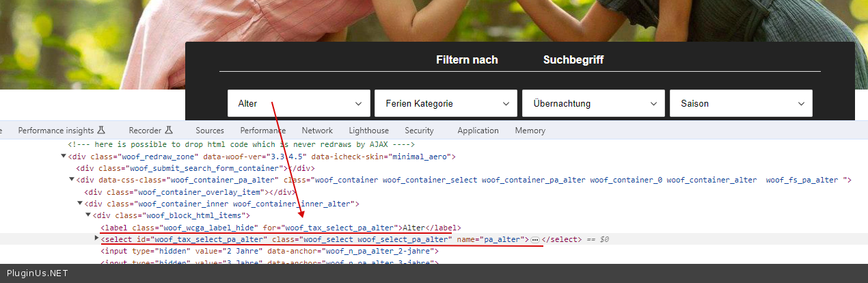The image size is (868, 283).
Task: Open the Lighthouse tab
Action: tap(368, 131)
